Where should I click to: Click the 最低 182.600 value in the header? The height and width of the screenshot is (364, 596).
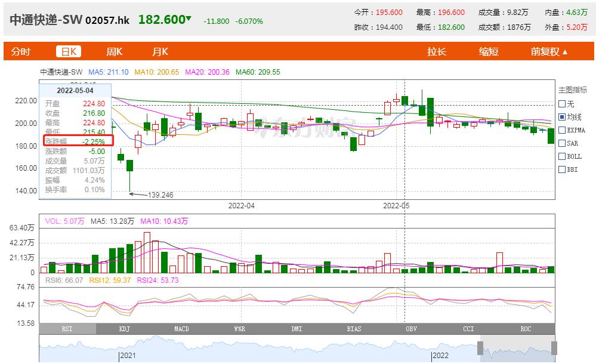point(440,27)
